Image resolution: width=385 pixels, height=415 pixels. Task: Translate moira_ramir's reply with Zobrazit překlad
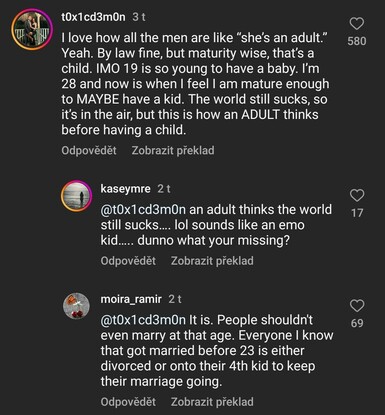pyautogui.click(x=212, y=402)
